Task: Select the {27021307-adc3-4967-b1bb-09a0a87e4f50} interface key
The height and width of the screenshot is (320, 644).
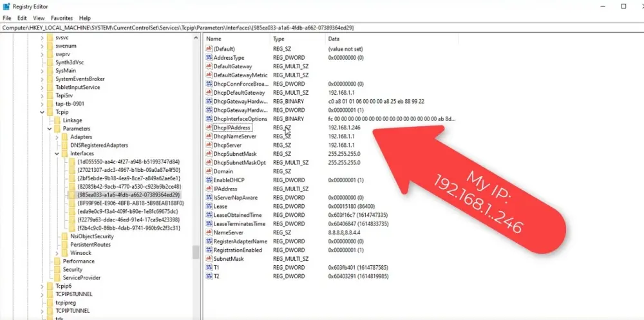Action: point(129,169)
